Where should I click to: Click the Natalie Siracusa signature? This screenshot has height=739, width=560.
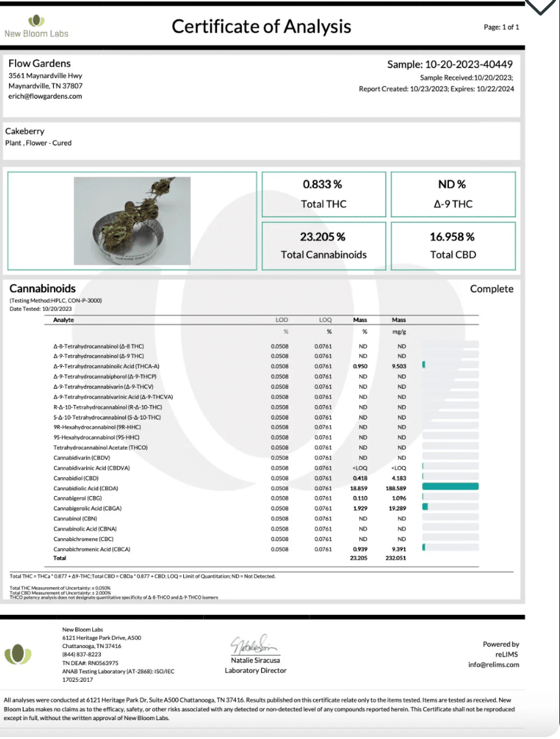click(253, 645)
